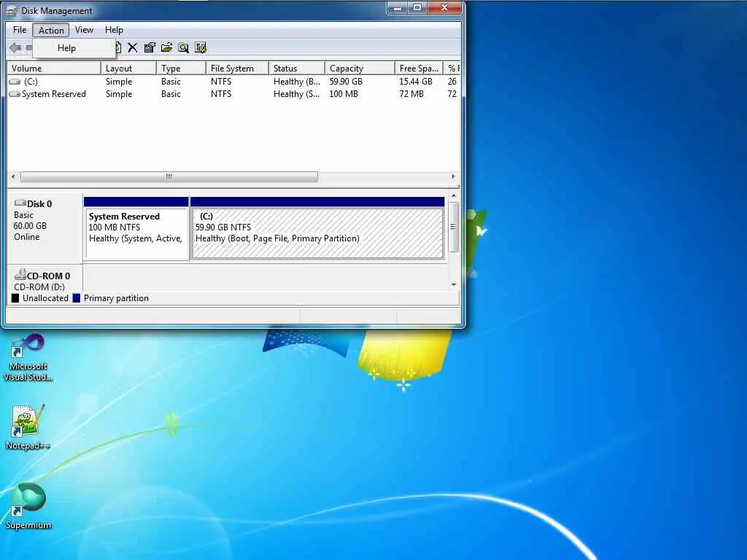Click the volume list scroll-right arrow
Viewport: 747px width, 560px height.
coord(453,176)
